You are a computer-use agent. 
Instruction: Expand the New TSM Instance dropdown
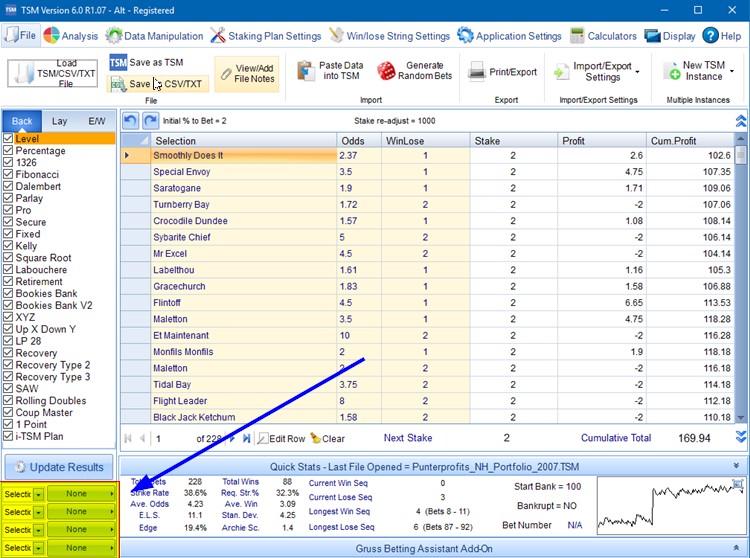(733, 71)
